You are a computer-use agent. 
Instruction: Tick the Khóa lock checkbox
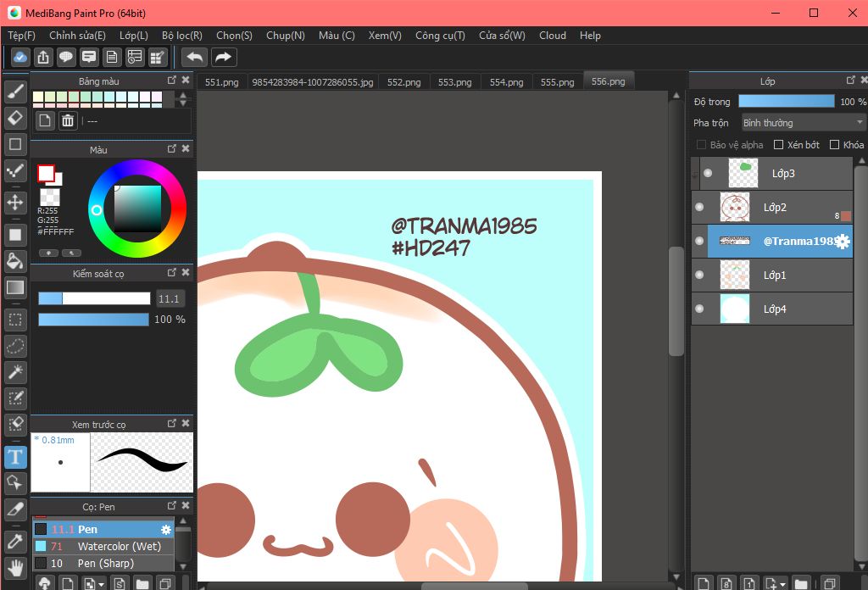[x=834, y=145]
